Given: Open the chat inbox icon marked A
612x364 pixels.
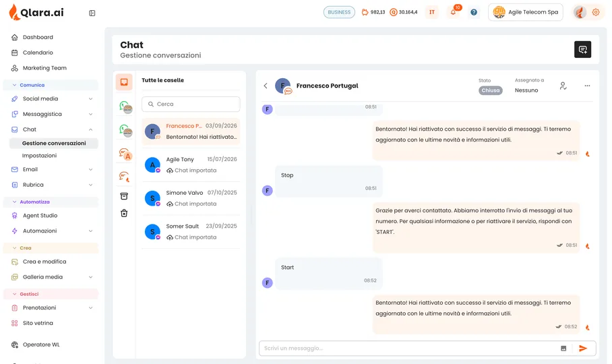Looking at the screenshot, I should click(x=125, y=154).
